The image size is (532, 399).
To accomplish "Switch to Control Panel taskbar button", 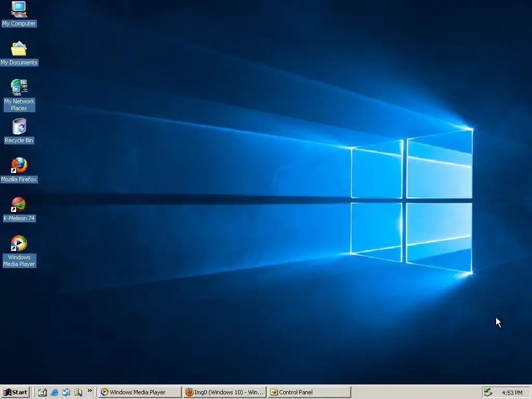I will pyautogui.click(x=309, y=392).
